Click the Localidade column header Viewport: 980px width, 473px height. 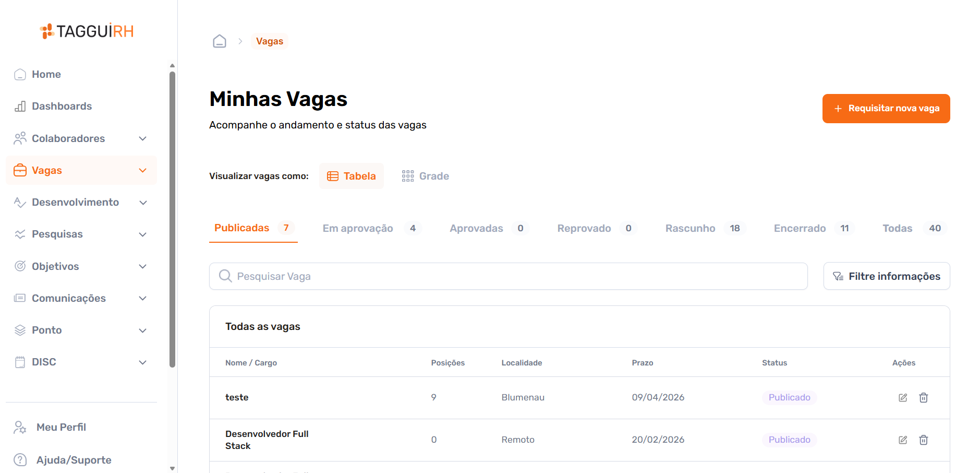point(522,363)
